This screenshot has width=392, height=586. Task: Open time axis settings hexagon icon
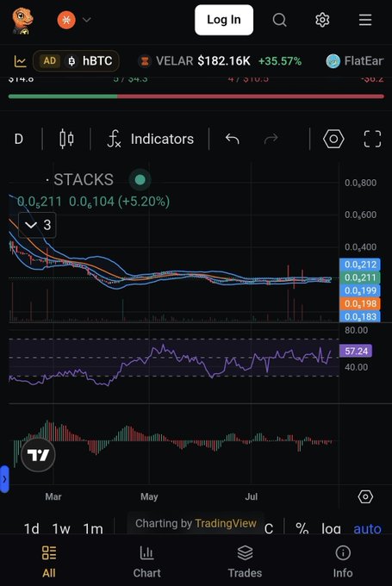pyautogui.click(x=365, y=496)
